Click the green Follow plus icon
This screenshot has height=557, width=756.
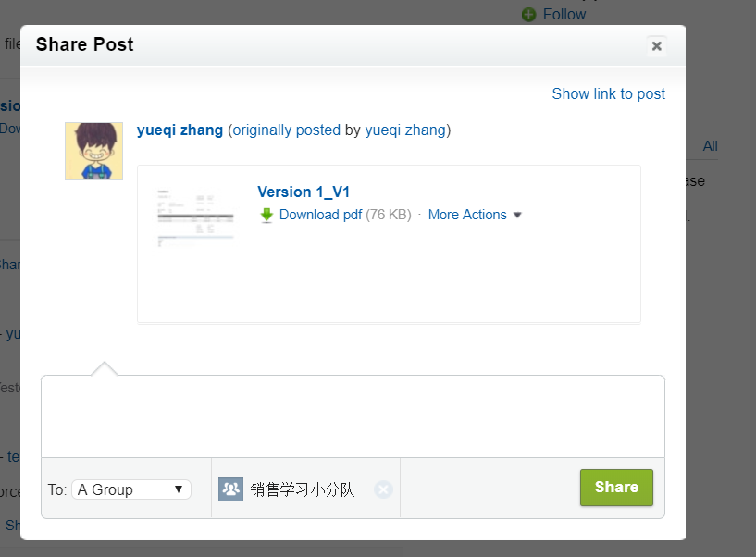(529, 15)
